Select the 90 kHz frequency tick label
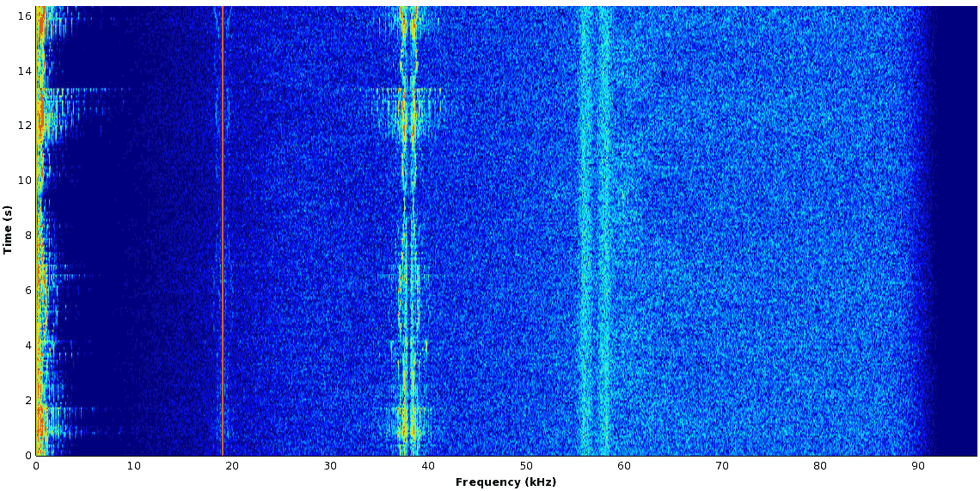 (918, 466)
